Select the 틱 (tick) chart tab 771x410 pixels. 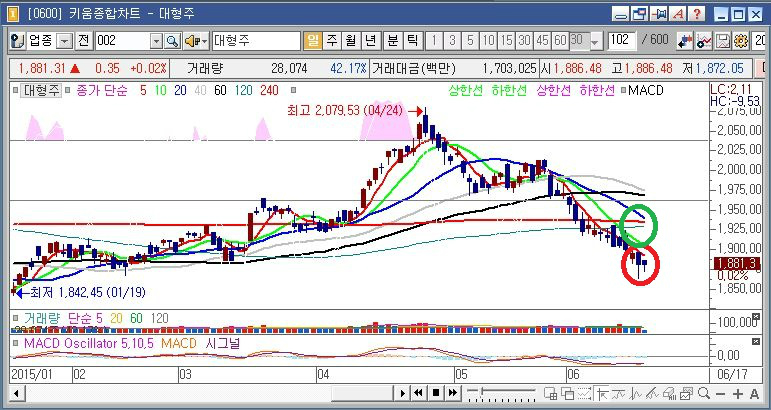(412, 41)
